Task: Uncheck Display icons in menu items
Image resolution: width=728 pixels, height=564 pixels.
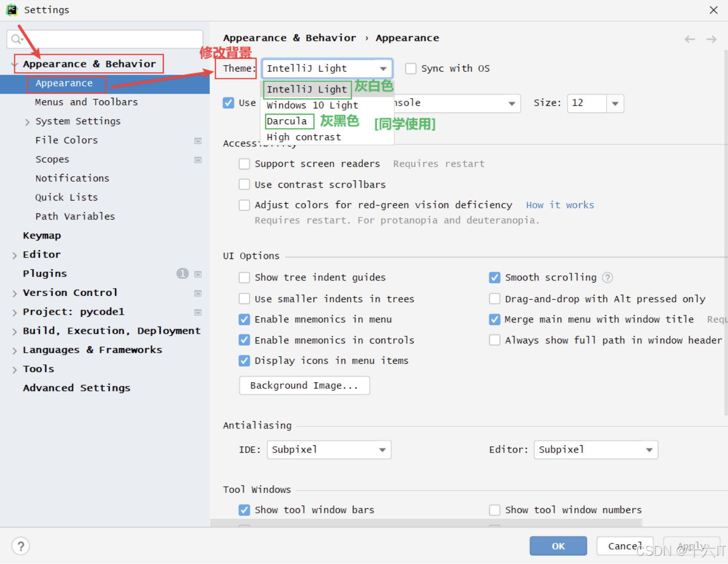Action: coord(244,361)
